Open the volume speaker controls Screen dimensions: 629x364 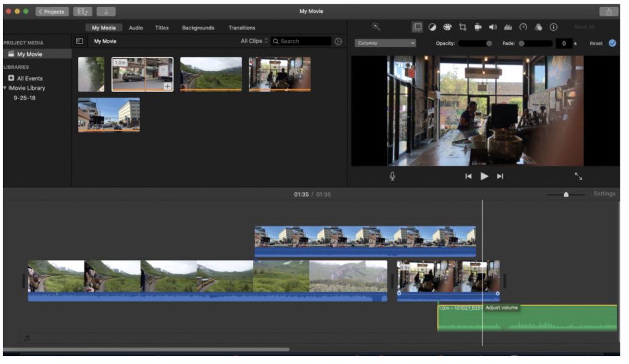pos(493,27)
